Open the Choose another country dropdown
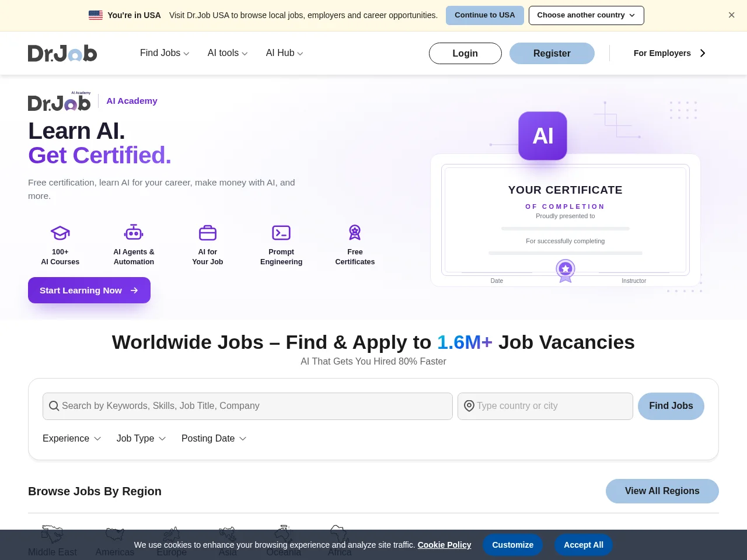 coord(586,15)
